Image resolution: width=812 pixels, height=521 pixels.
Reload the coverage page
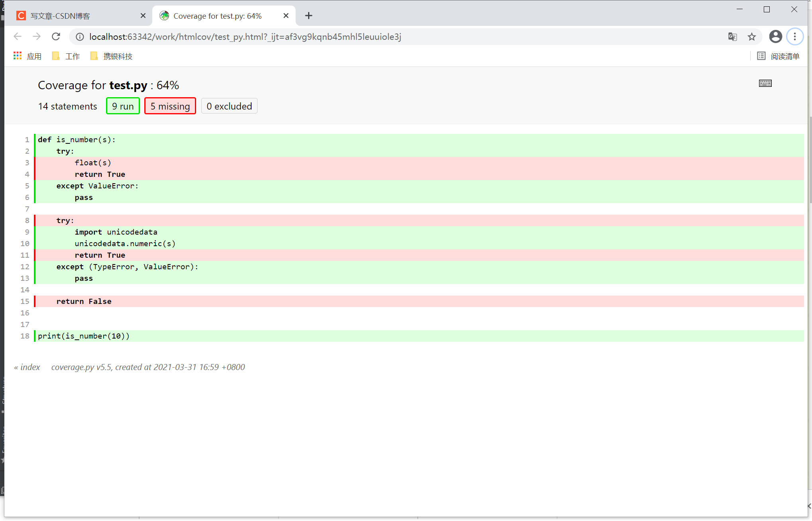pyautogui.click(x=56, y=37)
